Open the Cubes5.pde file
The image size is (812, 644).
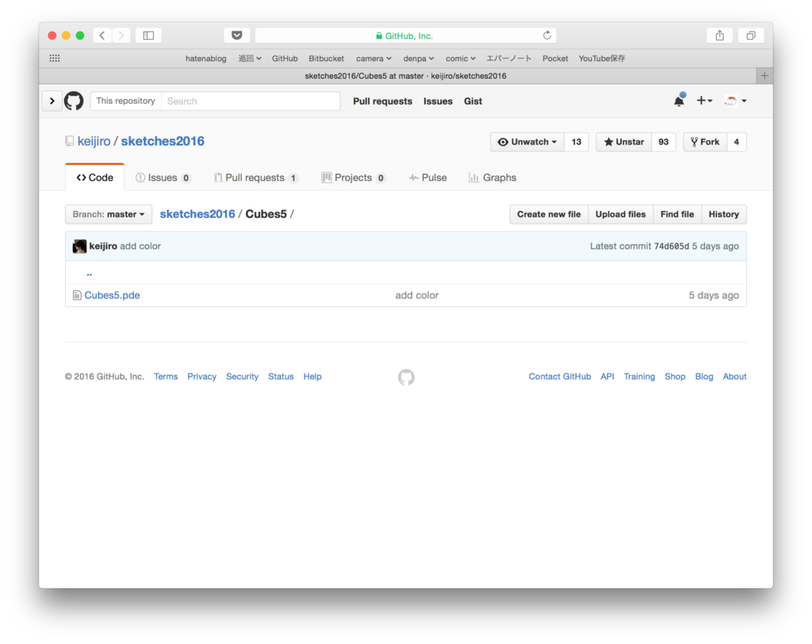tap(112, 295)
